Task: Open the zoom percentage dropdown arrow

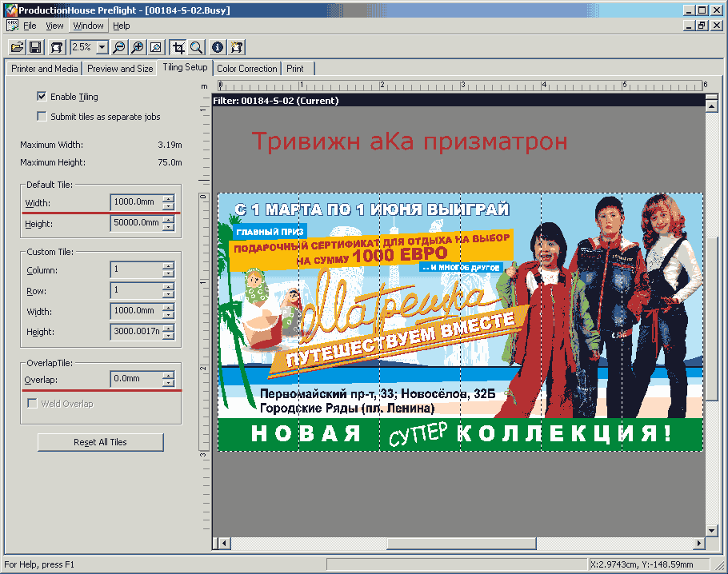Action: (x=102, y=47)
